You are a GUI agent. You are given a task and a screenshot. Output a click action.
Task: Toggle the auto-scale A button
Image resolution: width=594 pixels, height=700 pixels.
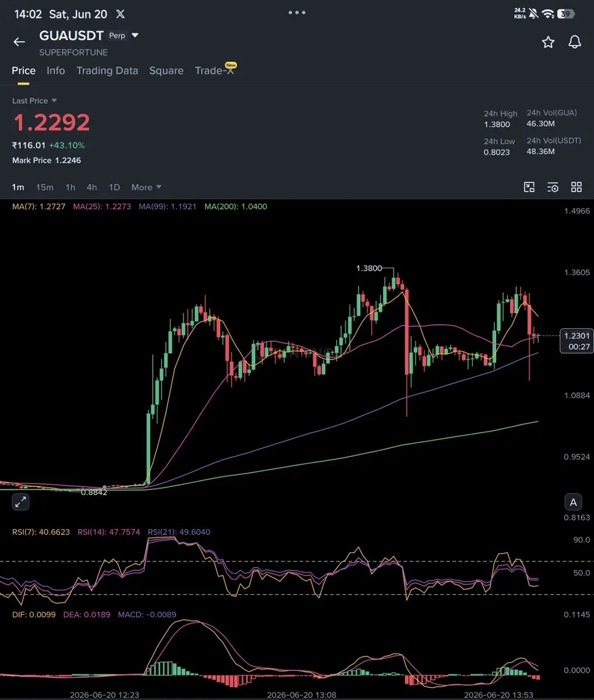573,502
